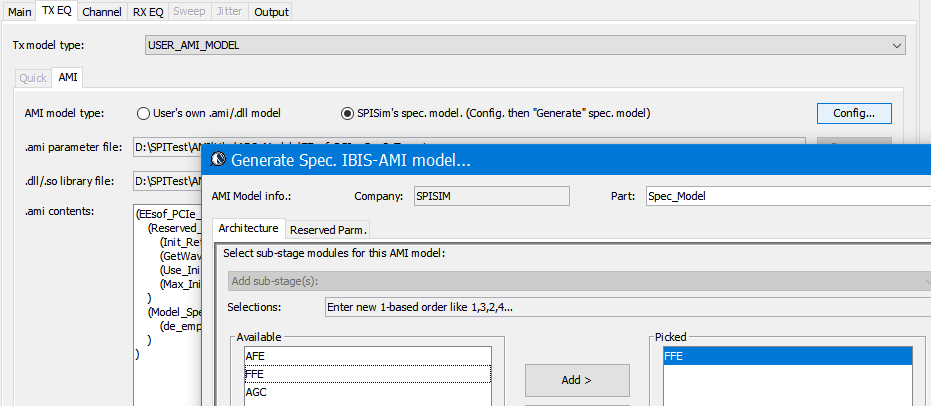Open the Reserved Parm. tab
The image size is (931, 406).
point(329,230)
